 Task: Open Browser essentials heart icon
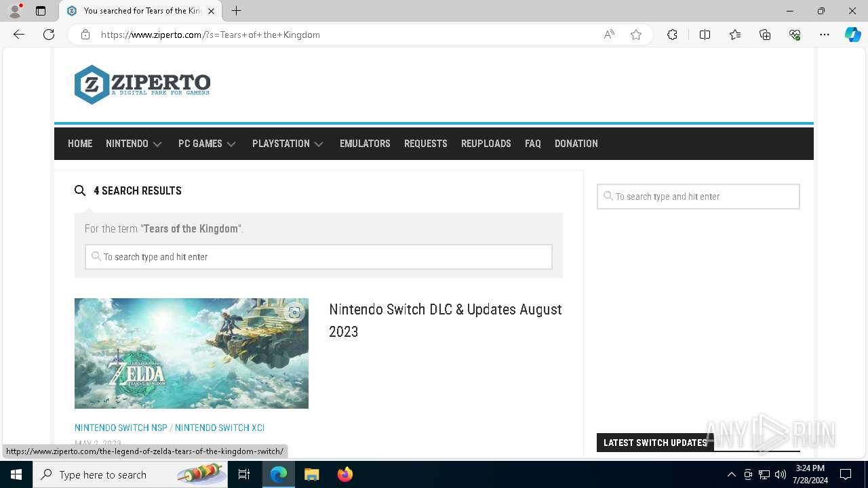(x=795, y=35)
